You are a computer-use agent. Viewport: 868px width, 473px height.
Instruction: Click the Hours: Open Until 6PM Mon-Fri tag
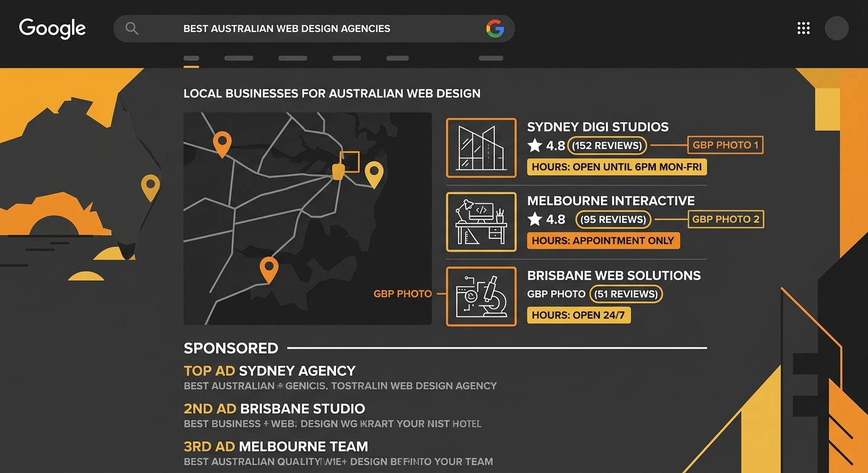point(617,167)
